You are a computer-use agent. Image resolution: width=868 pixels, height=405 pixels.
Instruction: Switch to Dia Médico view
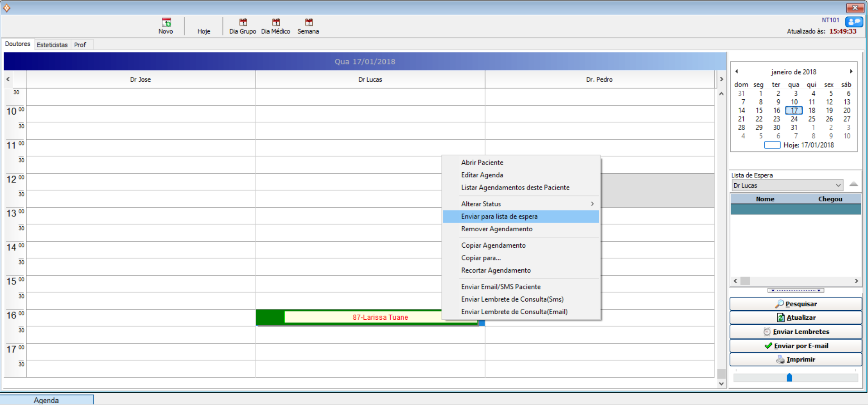pos(276,23)
